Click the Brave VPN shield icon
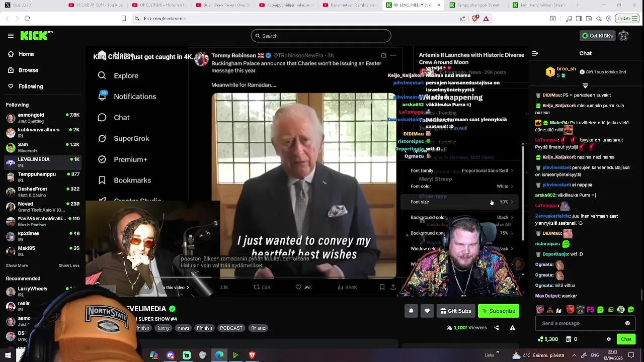Viewport: 644px width, 362px height. coord(609,19)
